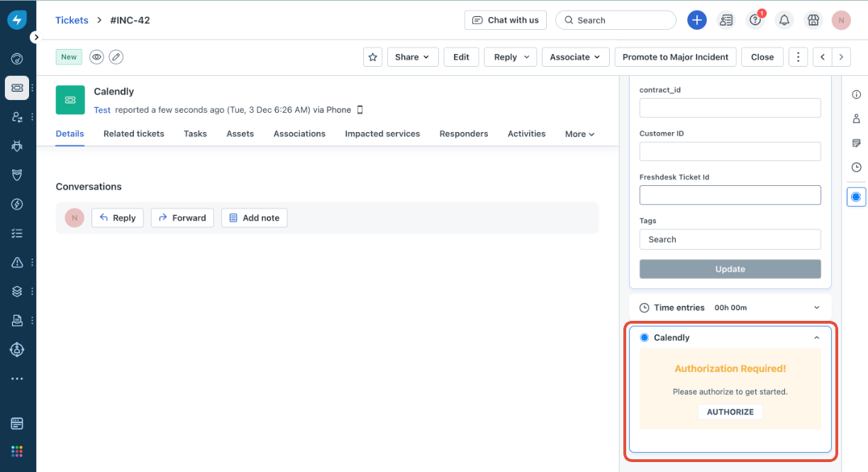Open the user avatar N in header
Image resolution: width=868 pixels, height=472 pixels.
coord(841,20)
